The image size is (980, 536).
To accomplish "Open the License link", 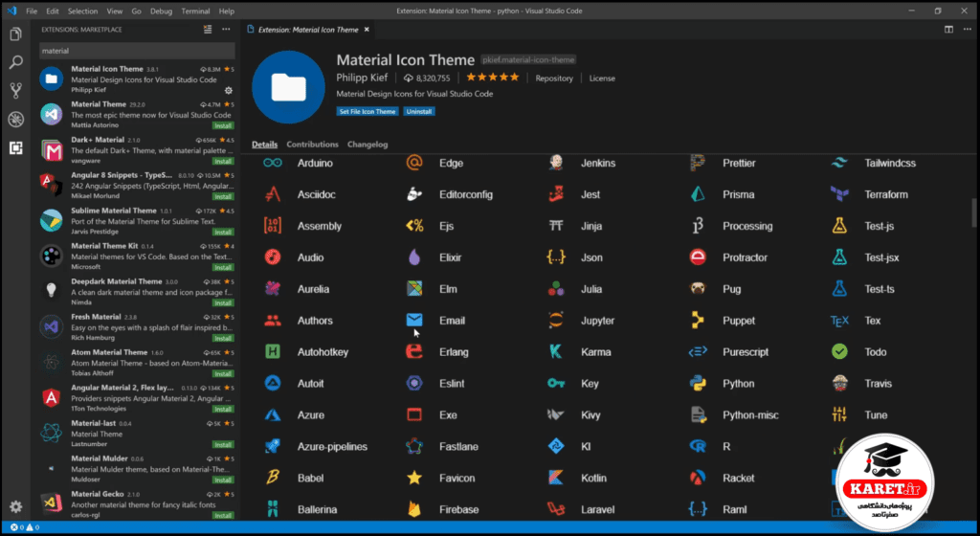I will pos(602,78).
